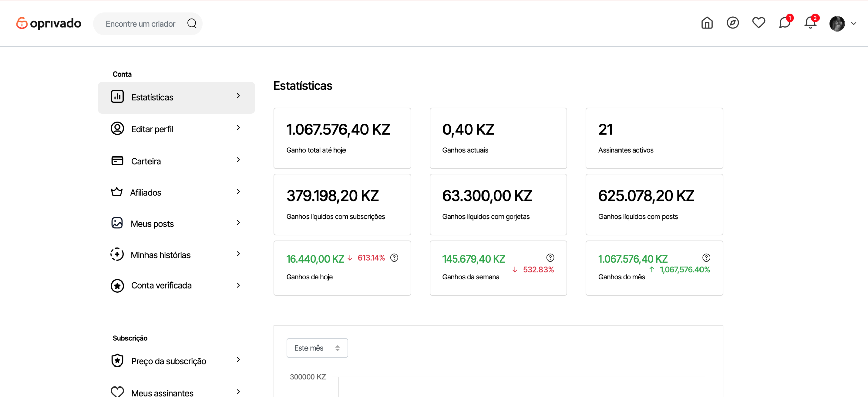Click the Encontre um criador search field

click(140, 24)
